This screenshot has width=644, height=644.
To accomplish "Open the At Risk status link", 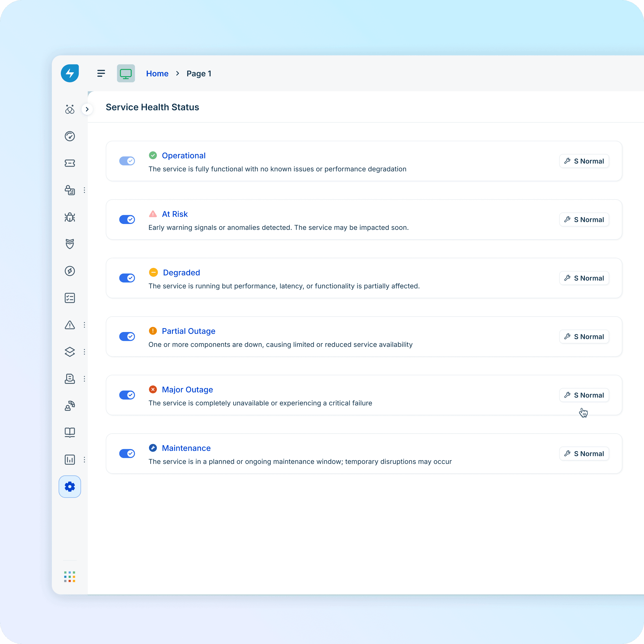I will click(175, 214).
